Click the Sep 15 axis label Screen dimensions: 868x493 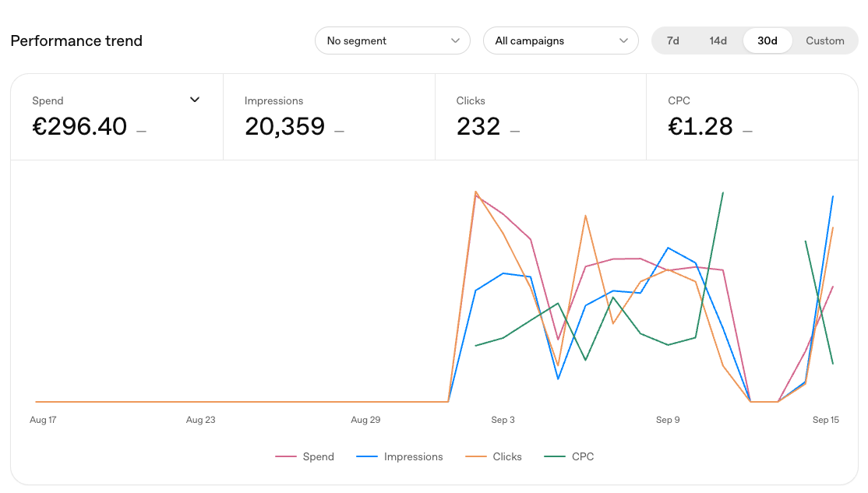[825, 420]
